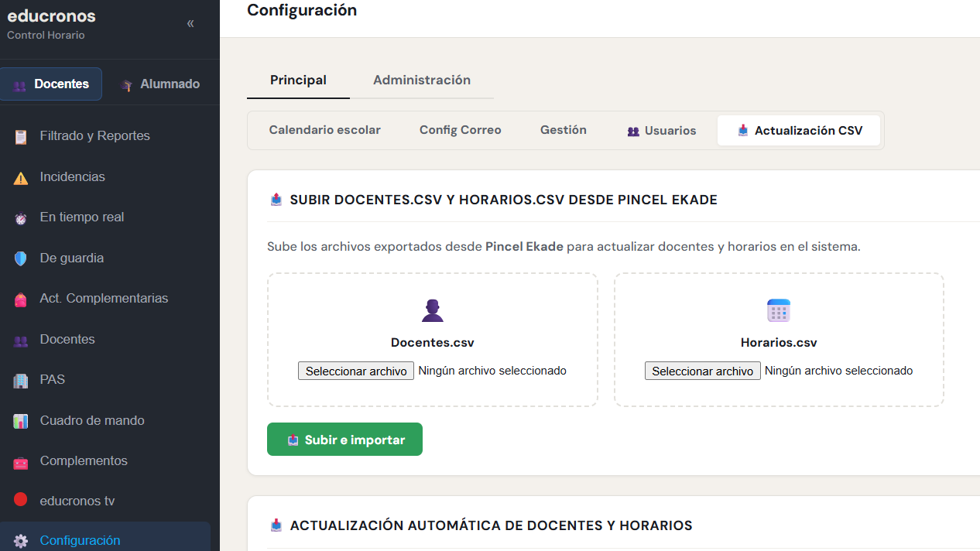Click the Configuración gear icon

tap(21, 541)
